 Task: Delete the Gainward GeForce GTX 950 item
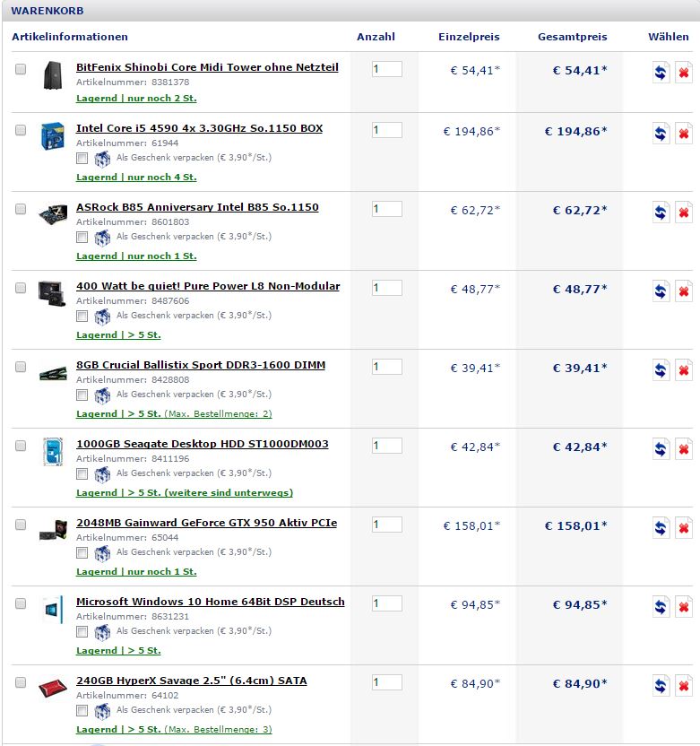[683, 528]
